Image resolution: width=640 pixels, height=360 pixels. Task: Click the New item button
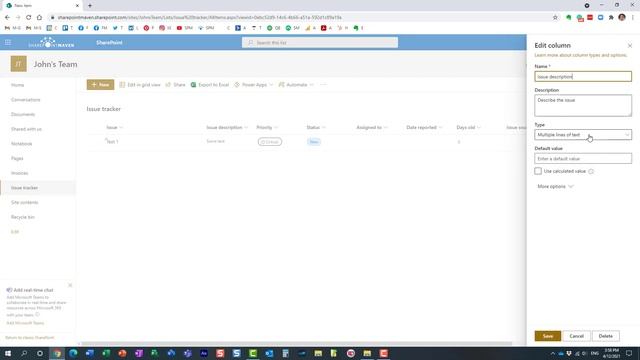[100, 84]
